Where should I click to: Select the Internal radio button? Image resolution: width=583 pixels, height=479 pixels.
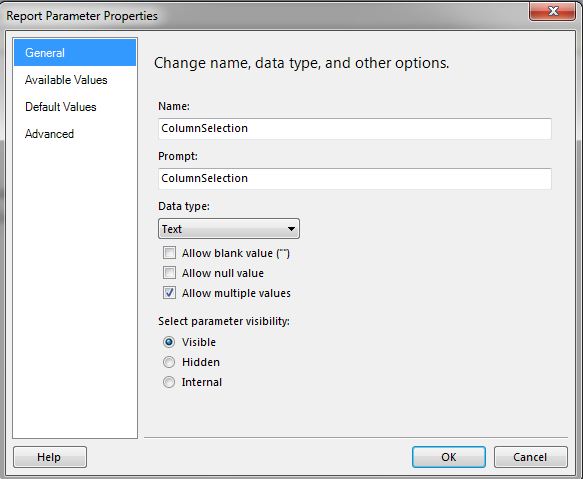pyautogui.click(x=169, y=382)
